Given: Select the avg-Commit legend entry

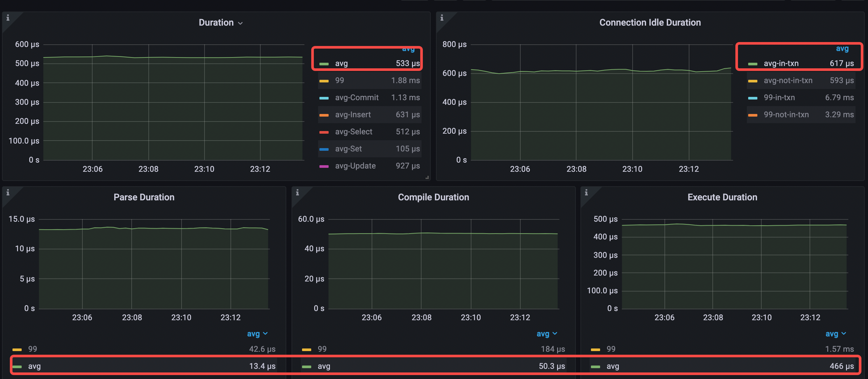Looking at the screenshot, I should pos(357,98).
